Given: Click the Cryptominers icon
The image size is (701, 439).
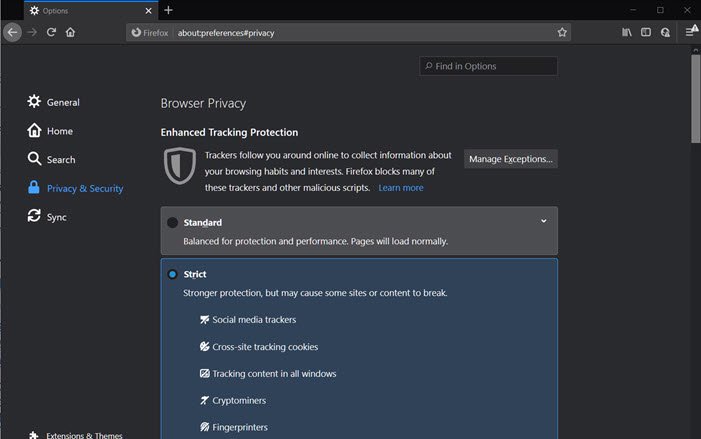Looking at the screenshot, I should tap(204, 400).
